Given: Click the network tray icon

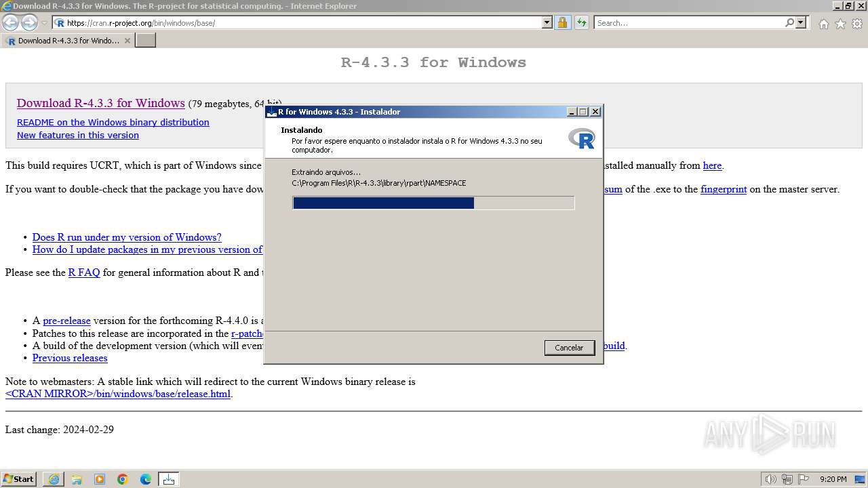Looking at the screenshot, I should coord(787,479).
